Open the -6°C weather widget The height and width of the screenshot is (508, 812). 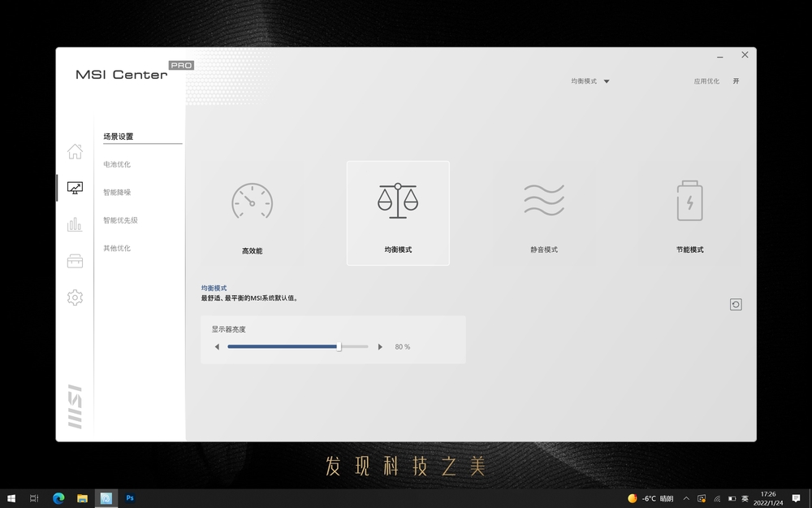(x=650, y=499)
